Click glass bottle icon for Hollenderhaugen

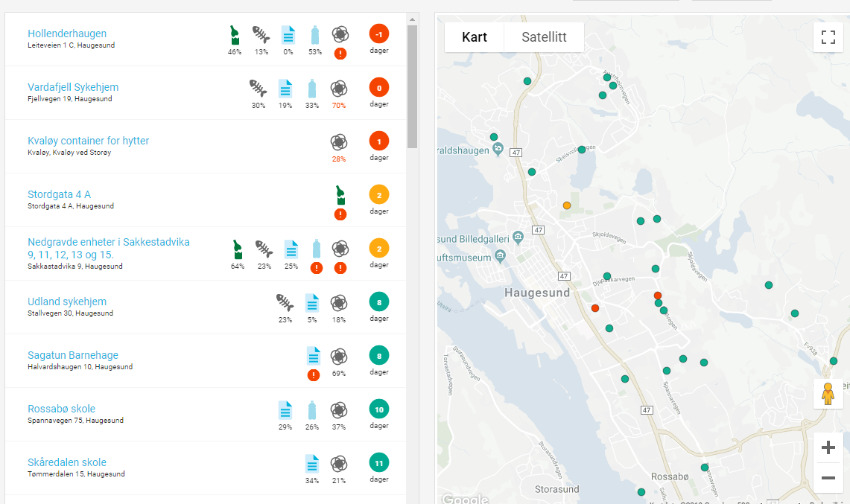click(x=235, y=35)
